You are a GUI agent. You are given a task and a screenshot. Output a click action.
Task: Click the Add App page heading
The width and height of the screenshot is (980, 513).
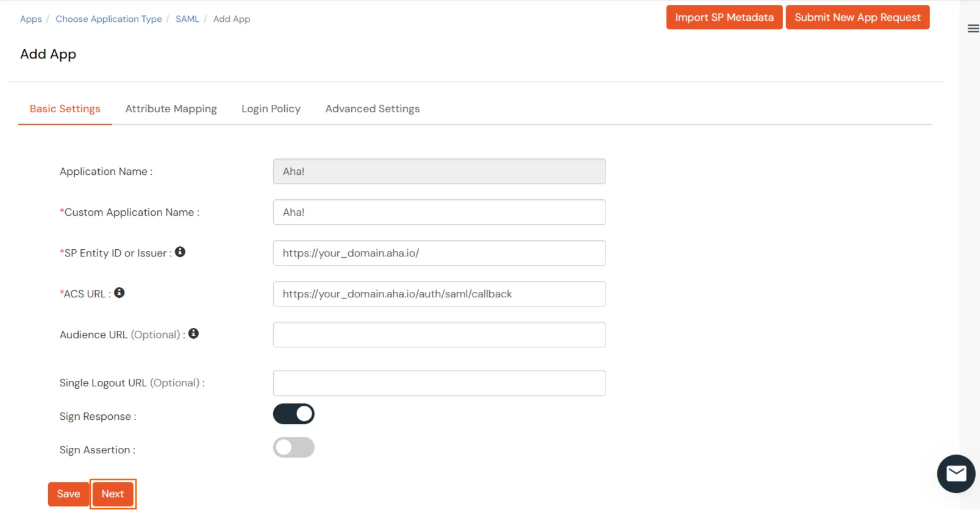[x=48, y=54]
